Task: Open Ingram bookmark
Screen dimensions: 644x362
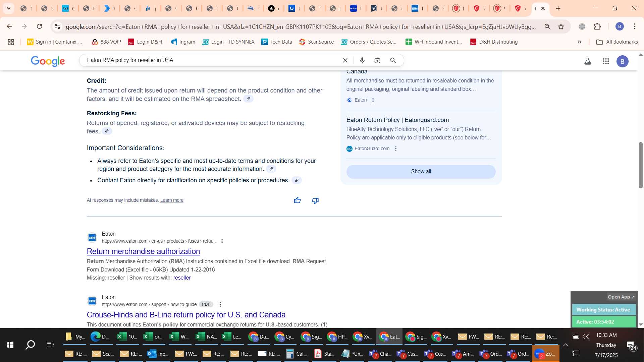Action: coord(183,42)
